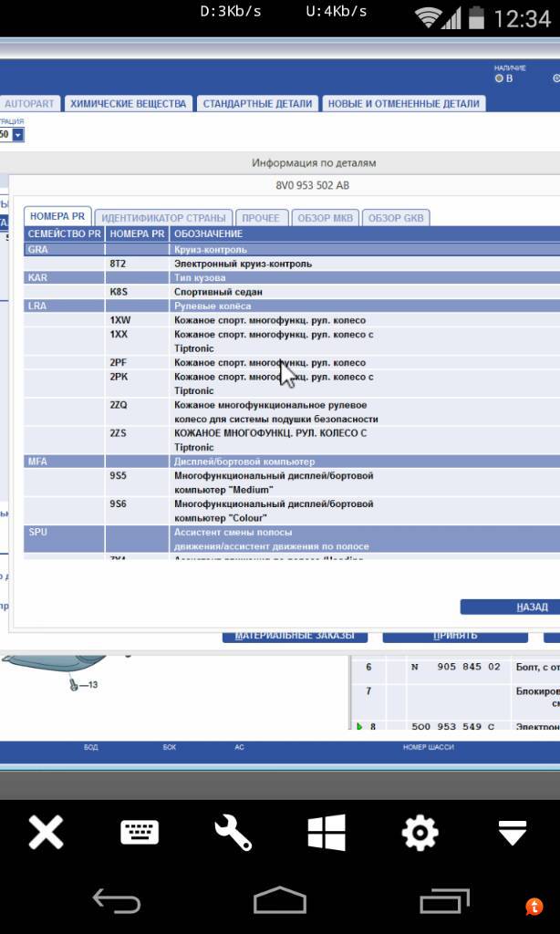This screenshot has height=934, width=560.
Task: Click the ОБОЗНАЧЕНИЕ column header
Action: click(x=365, y=234)
